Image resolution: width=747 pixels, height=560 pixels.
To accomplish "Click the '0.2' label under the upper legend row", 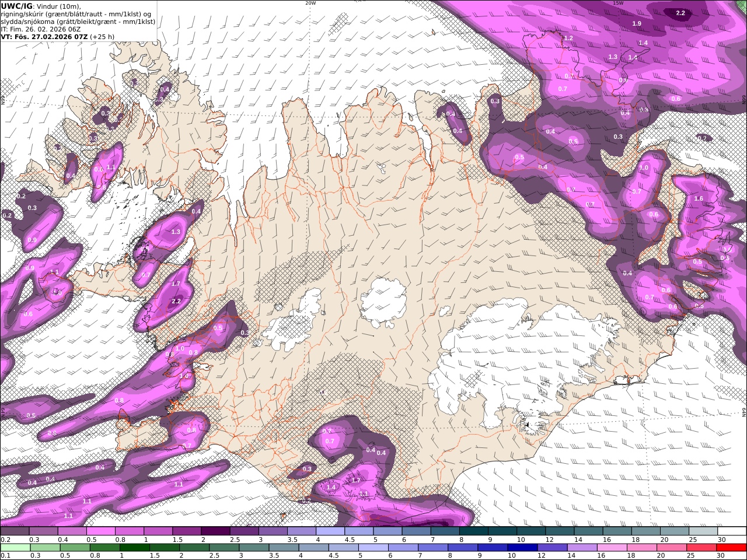I will (5, 540).
